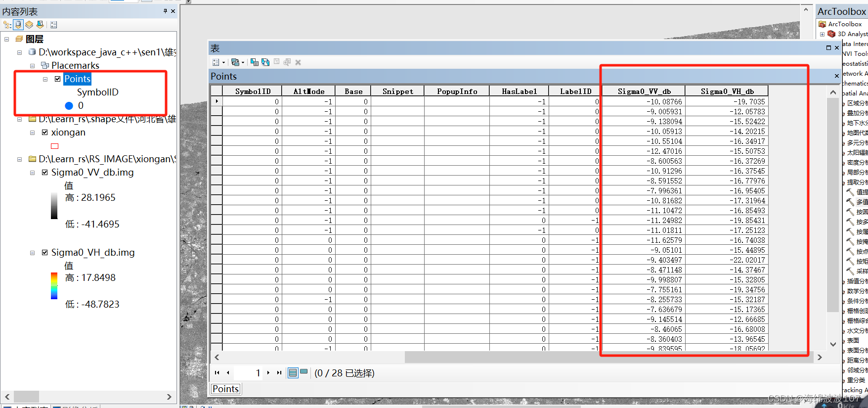Collapse the 图层 root node
This screenshot has width=868, height=408.
coord(6,39)
